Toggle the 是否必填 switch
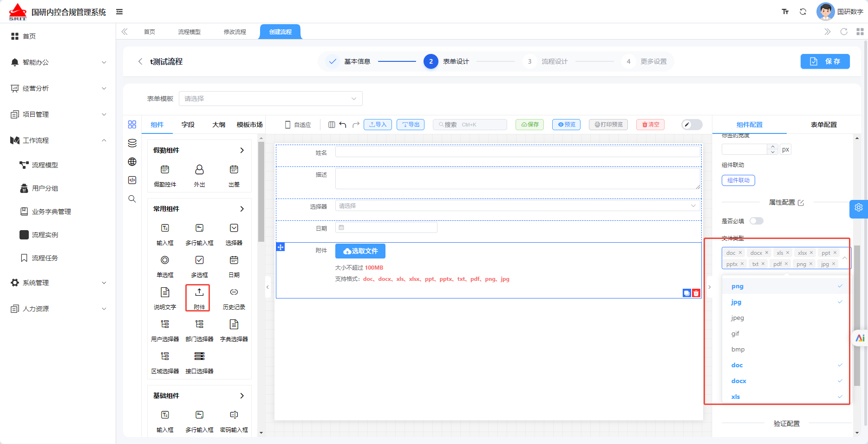Viewport: 868px width, 444px height. pos(756,221)
